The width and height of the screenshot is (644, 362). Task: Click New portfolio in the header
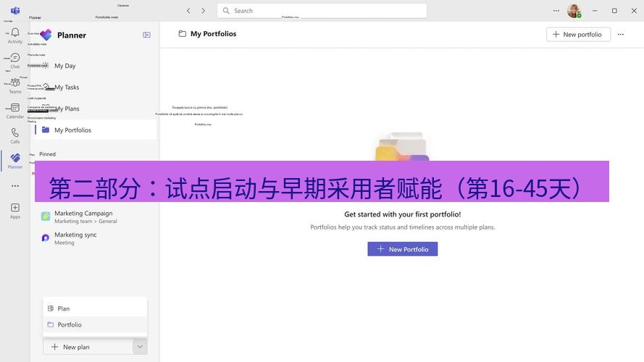[578, 35]
